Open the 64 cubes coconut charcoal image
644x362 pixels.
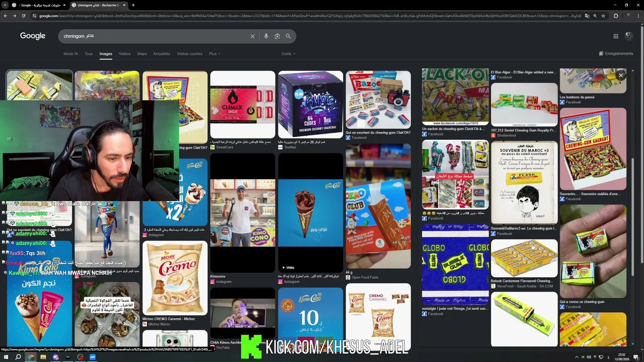click(310, 105)
